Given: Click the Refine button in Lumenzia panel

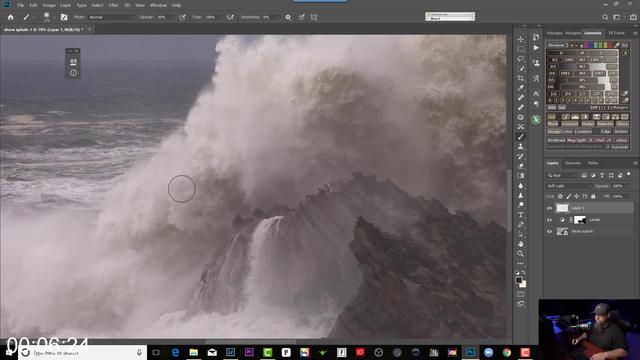Looking at the screenshot, I should [621, 131].
